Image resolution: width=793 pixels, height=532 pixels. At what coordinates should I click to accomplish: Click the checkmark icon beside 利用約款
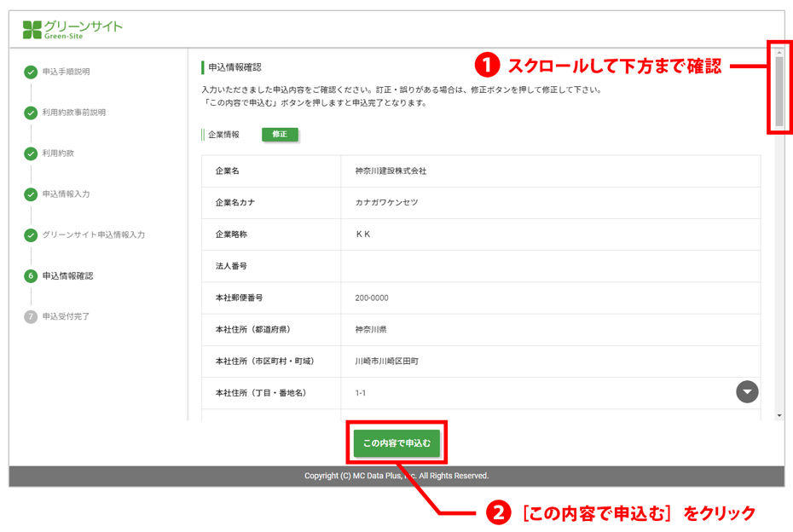pos(31,153)
